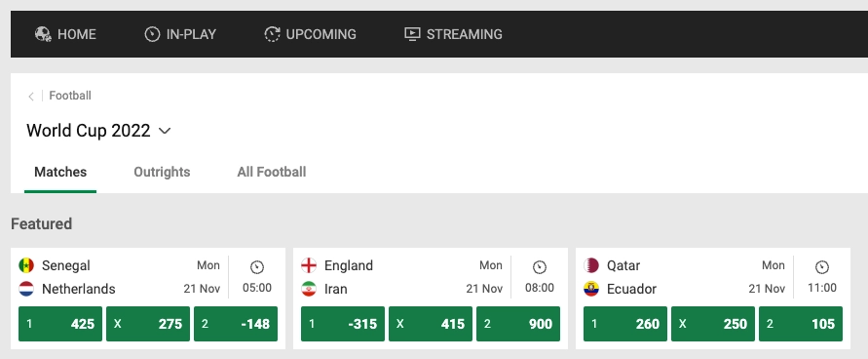Open the All Football tab
Image resolution: width=868 pixels, height=359 pixels.
pos(271,172)
